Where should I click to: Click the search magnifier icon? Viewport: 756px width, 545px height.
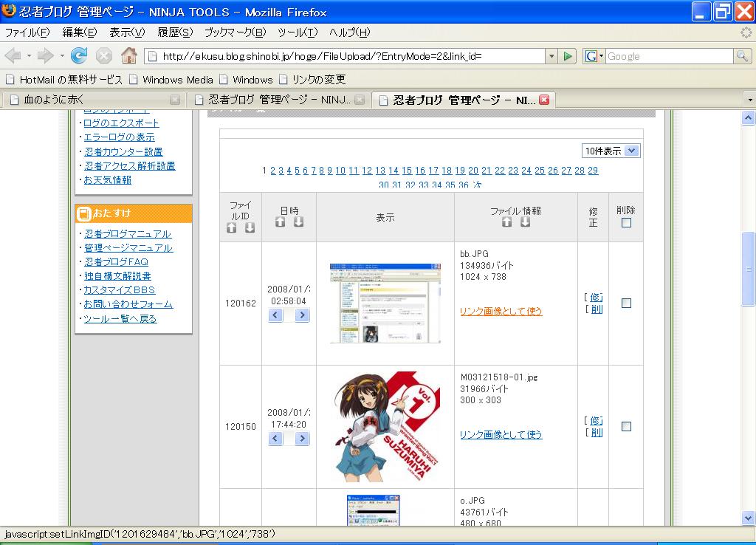[x=742, y=56]
